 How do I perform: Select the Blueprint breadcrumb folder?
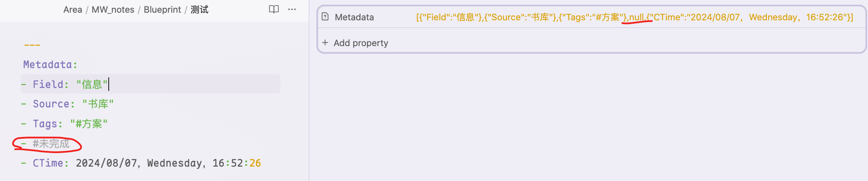pos(162,9)
